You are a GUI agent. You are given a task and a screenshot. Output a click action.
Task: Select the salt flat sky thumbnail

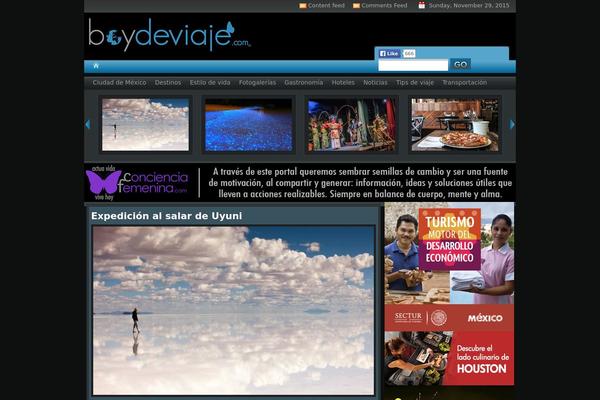click(x=145, y=125)
